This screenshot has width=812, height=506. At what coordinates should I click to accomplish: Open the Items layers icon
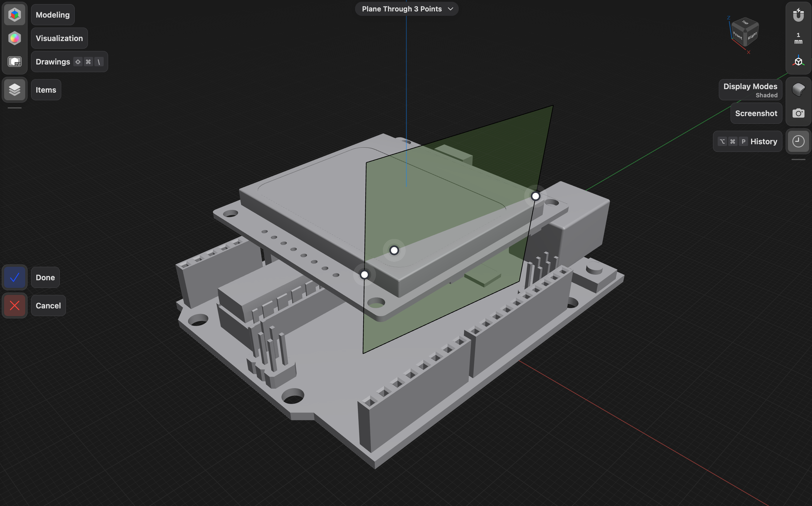[15, 90]
